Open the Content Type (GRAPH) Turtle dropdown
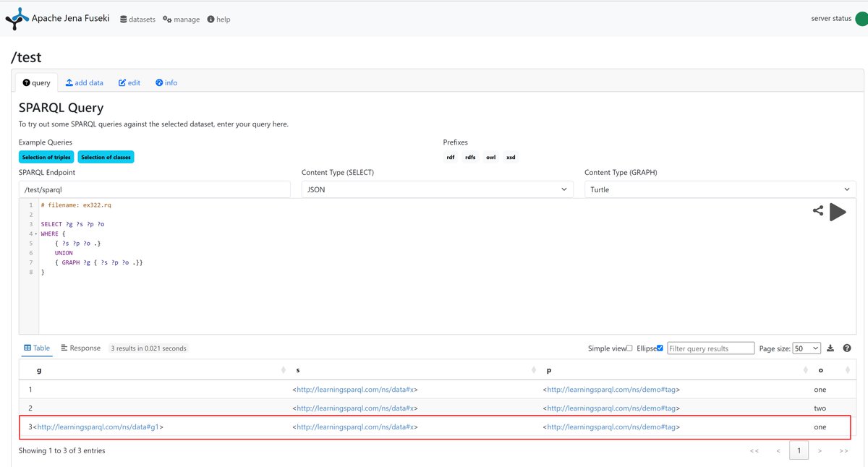 coord(720,189)
